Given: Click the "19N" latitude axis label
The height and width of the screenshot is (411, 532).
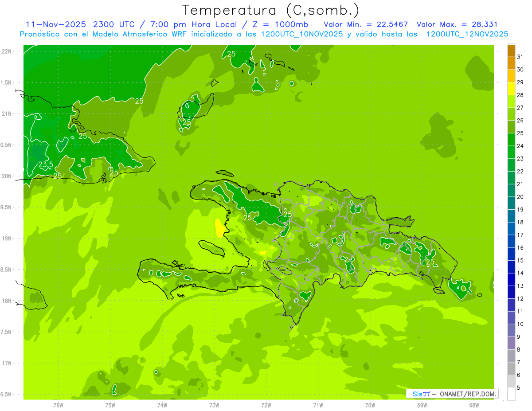Looking at the screenshot, I should [x=6, y=238].
